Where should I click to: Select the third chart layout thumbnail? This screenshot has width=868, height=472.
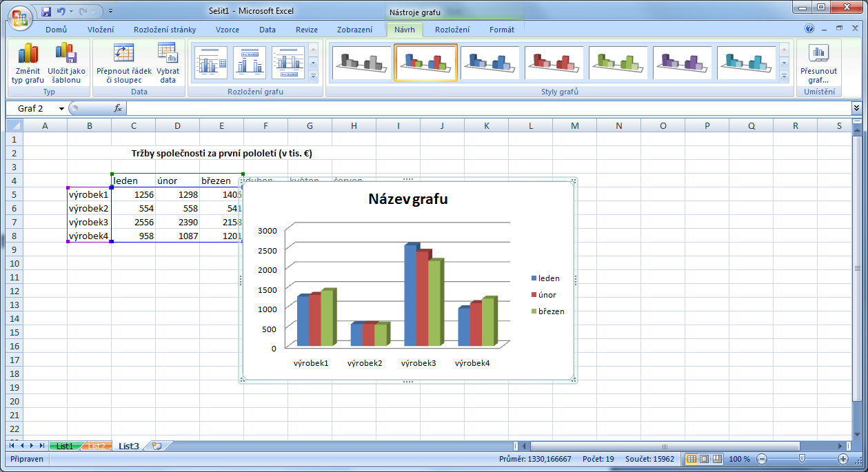(x=288, y=63)
